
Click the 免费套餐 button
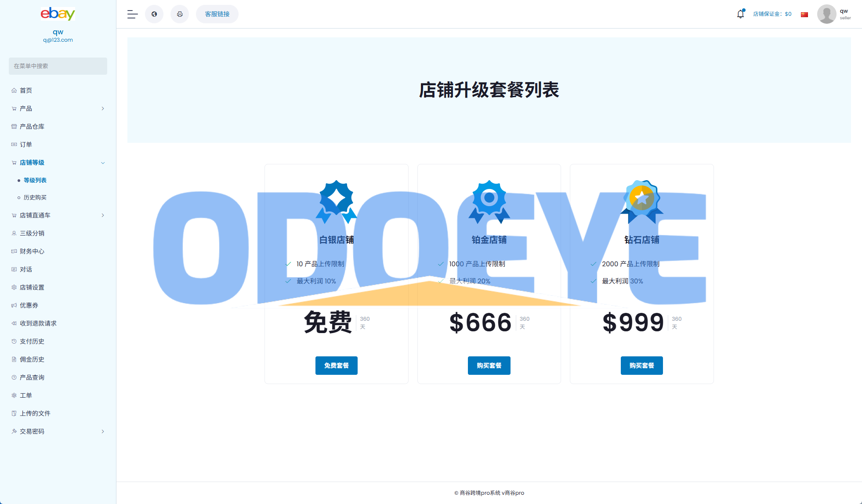336,366
